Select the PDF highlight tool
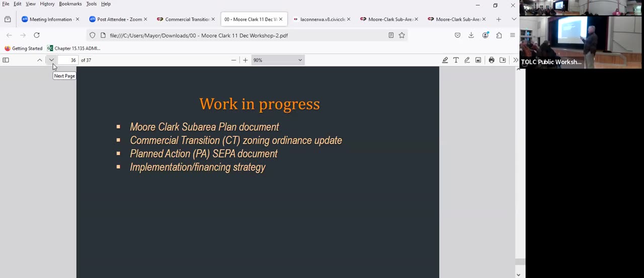Image resolution: width=644 pixels, height=278 pixels. coord(445,60)
